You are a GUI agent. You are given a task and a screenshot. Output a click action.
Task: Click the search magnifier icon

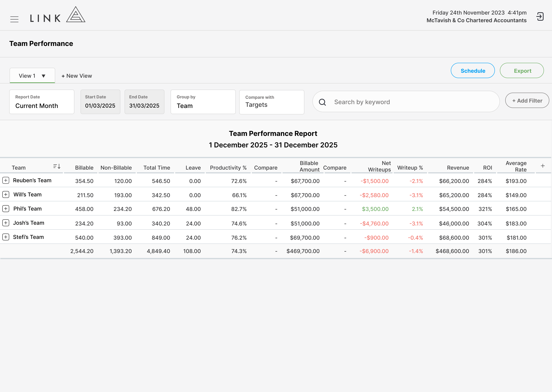(x=322, y=102)
